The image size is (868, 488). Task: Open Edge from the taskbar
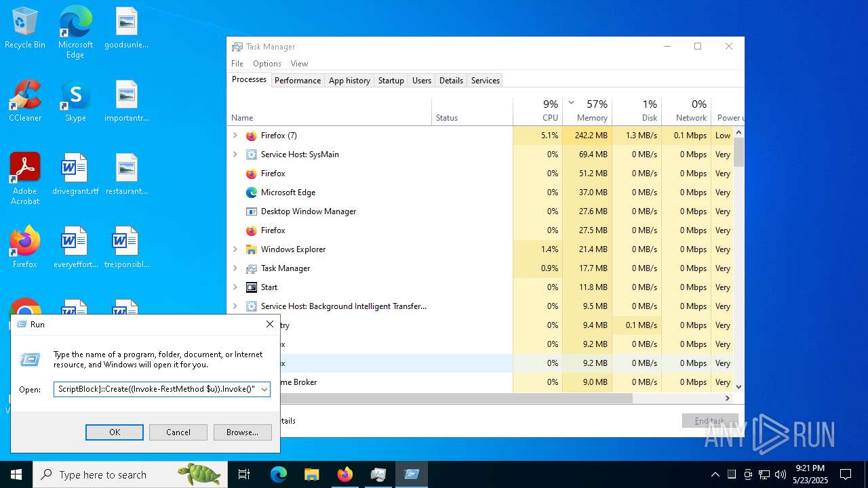pos(279,474)
